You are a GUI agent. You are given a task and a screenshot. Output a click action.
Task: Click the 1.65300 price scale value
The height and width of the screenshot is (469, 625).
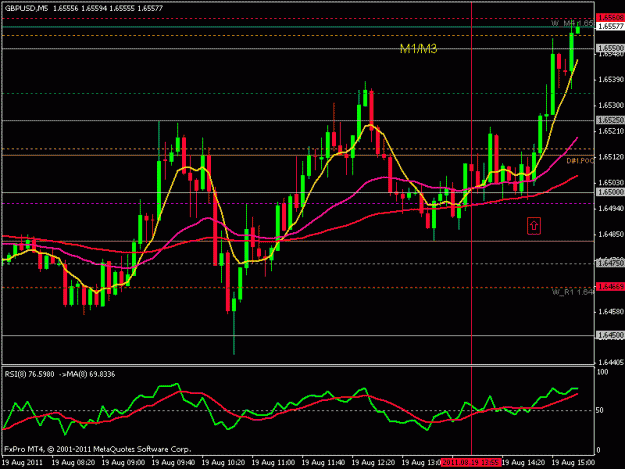(x=611, y=106)
